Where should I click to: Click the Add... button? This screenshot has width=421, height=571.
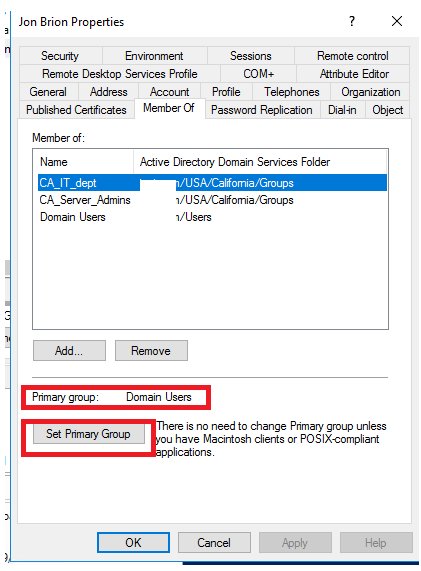[x=69, y=351]
